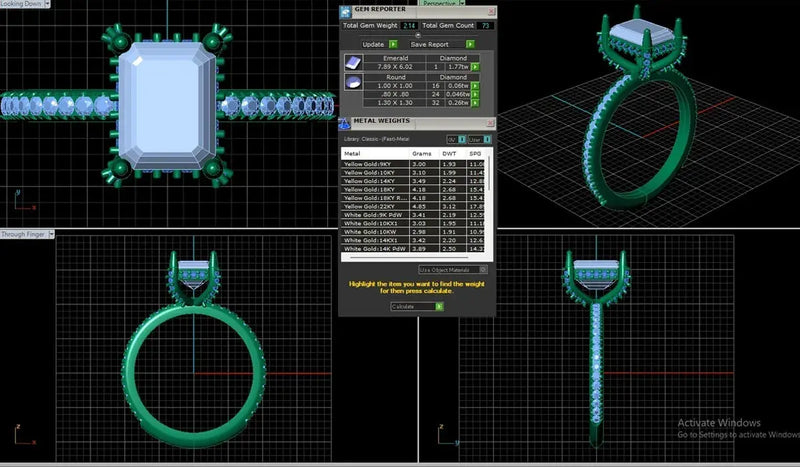Open the Perspective viewport dropdown

[x=462, y=3]
